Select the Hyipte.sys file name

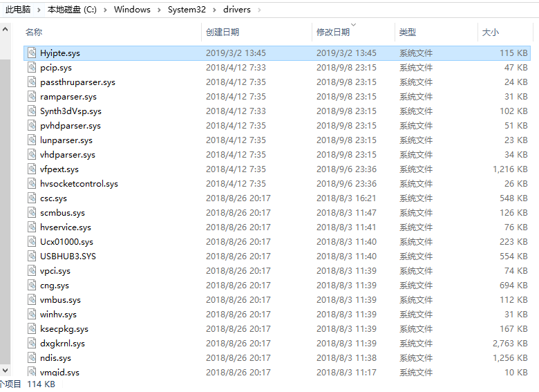click(x=60, y=53)
